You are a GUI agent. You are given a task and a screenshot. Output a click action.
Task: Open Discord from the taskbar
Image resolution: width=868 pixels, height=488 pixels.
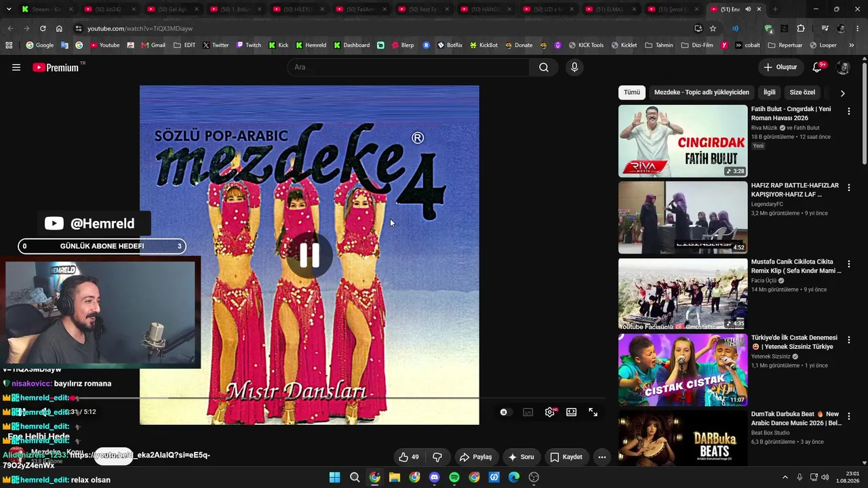(x=435, y=477)
